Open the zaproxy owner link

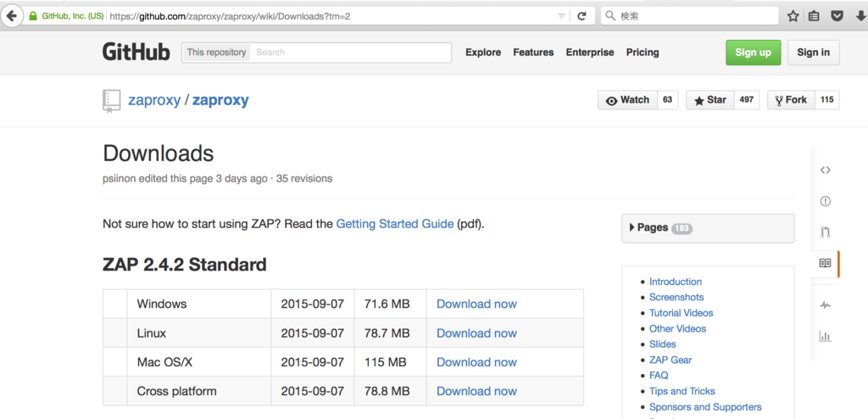154,100
